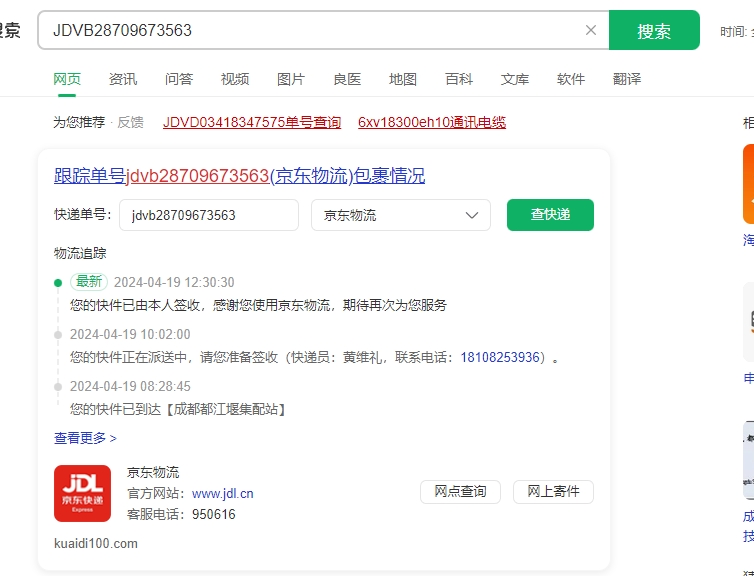Click the 2024-04-19 08:28:45 timestamp
This screenshot has width=754, height=576.
[x=130, y=386]
